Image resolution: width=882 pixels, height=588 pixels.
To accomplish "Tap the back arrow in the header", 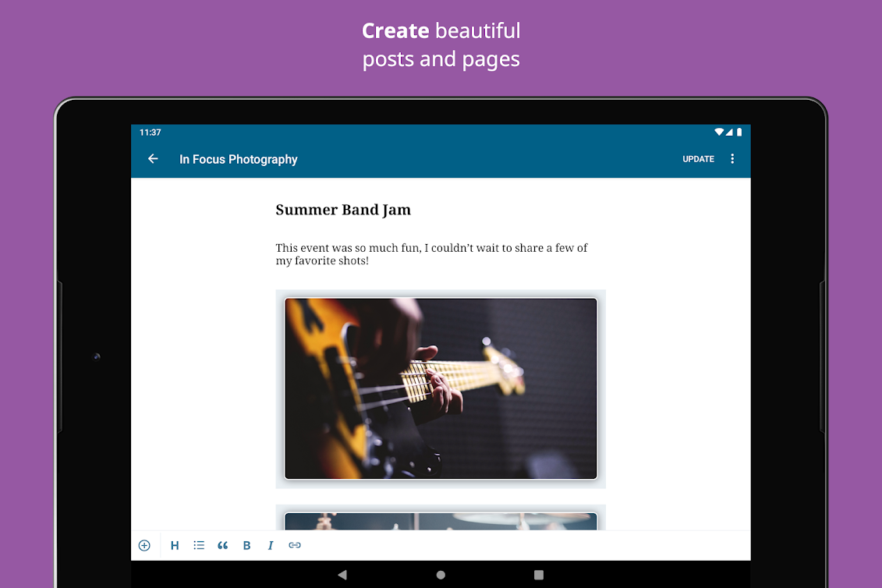I will (153, 159).
